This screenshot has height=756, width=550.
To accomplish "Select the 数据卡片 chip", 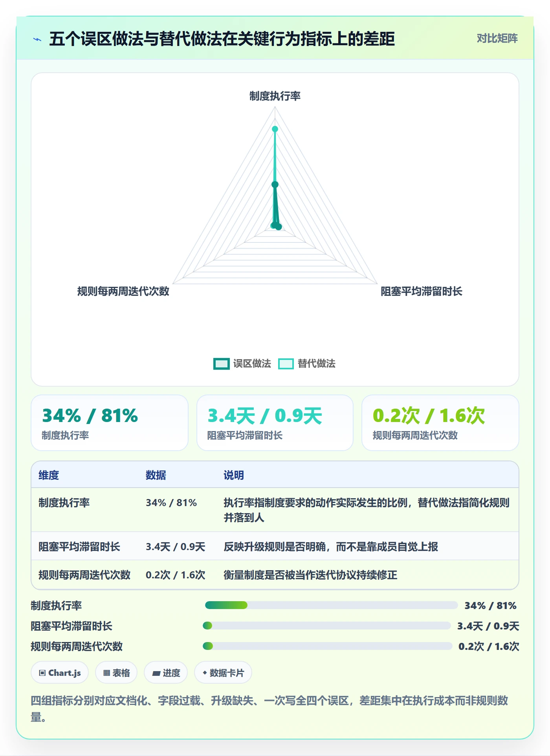I will [x=223, y=673].
